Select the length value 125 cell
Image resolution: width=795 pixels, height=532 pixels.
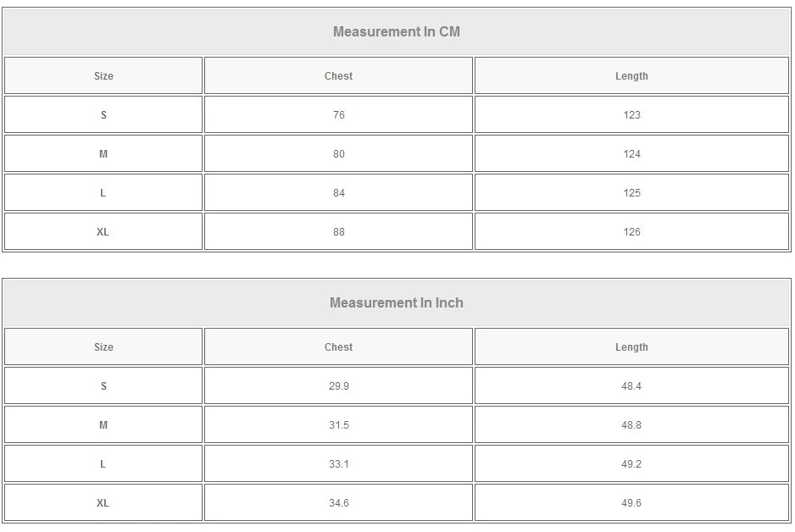(631, 193)
